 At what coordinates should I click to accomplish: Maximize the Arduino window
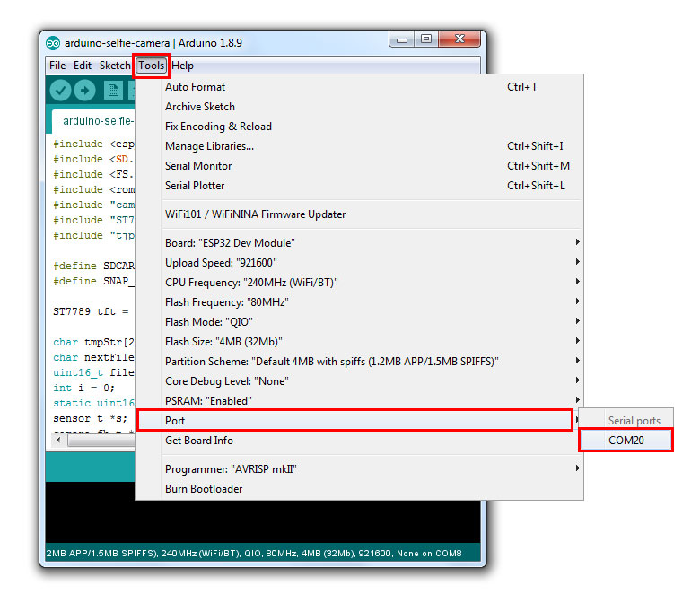[426, 39]
